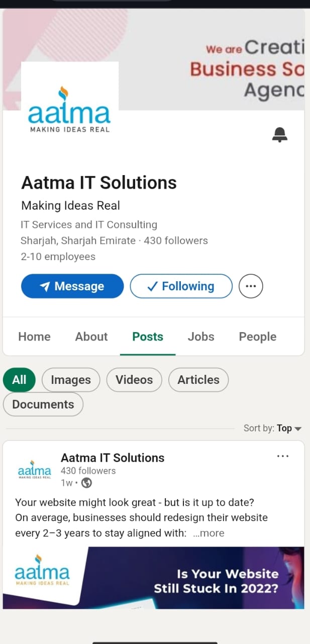Click the small Aatma avatar on post
This screenshot has height=644, width=310.
[35, 470]
